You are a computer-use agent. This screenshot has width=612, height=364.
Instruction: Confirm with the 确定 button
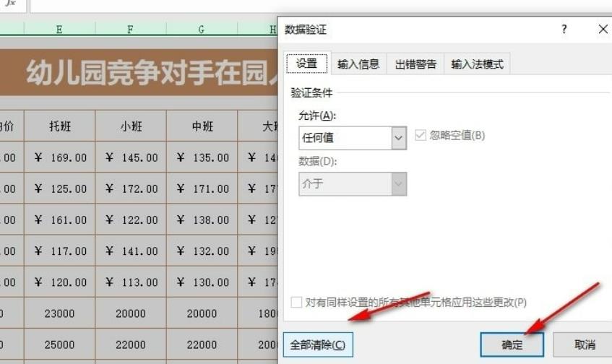pyautogui.click(x=512, y=344)
